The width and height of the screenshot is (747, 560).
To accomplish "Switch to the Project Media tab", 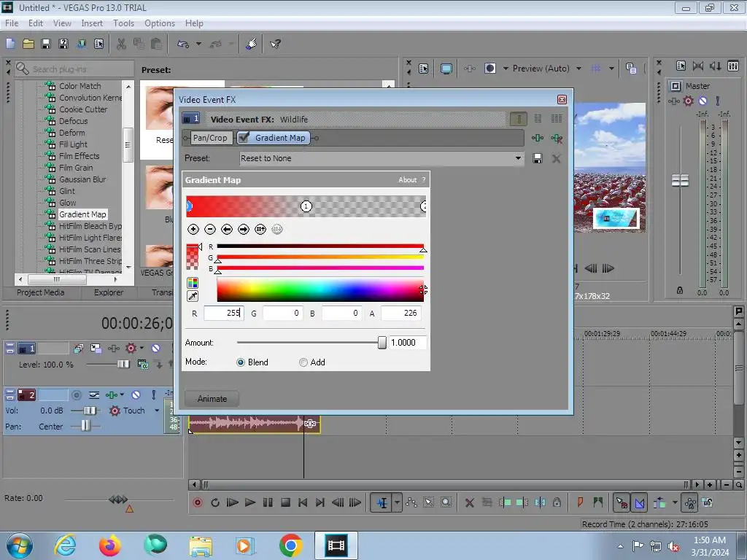I will point(41,292).
